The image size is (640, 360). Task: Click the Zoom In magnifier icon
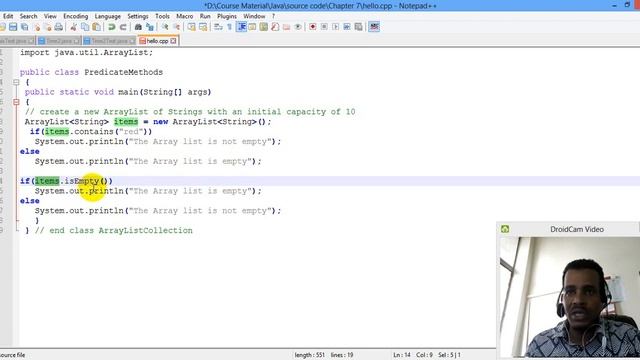(164, 27)
